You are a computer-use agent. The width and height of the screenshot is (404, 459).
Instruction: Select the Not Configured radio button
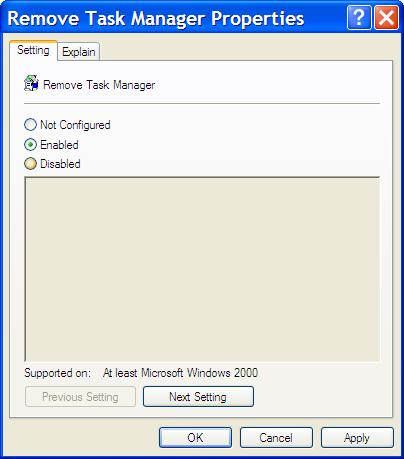point(30,125)
